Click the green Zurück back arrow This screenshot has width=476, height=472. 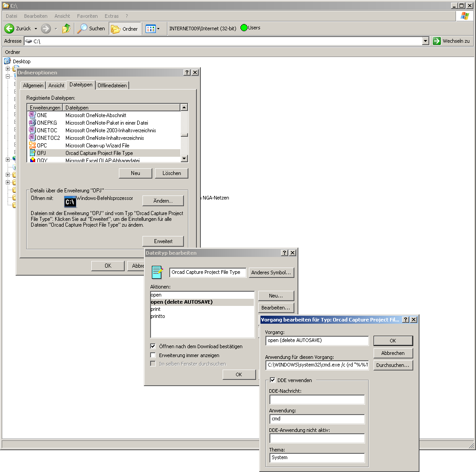(9, 28)
